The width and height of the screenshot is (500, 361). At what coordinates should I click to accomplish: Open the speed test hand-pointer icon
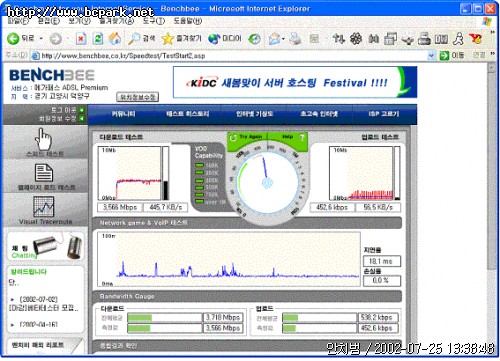[x=44, y=139]
